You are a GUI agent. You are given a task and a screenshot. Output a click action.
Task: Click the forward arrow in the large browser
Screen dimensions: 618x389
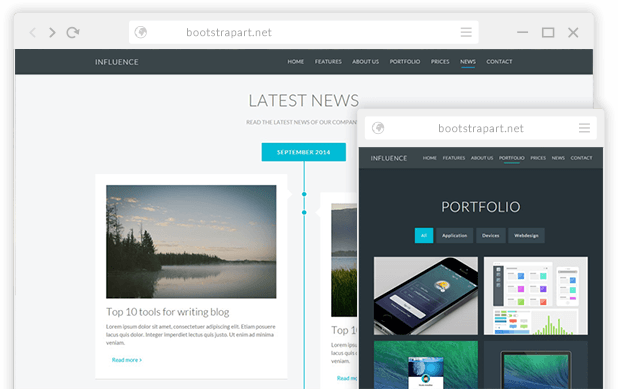coord(52,32)
